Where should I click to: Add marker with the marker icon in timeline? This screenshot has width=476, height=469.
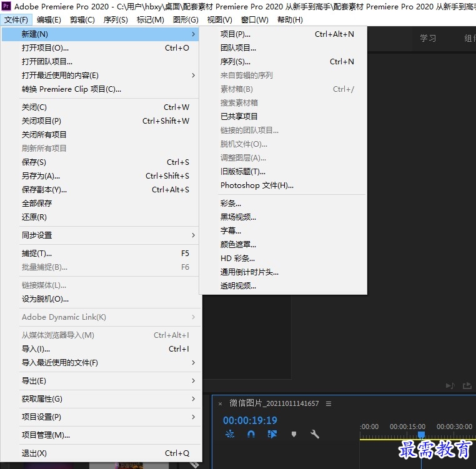[x=294, y=435]
